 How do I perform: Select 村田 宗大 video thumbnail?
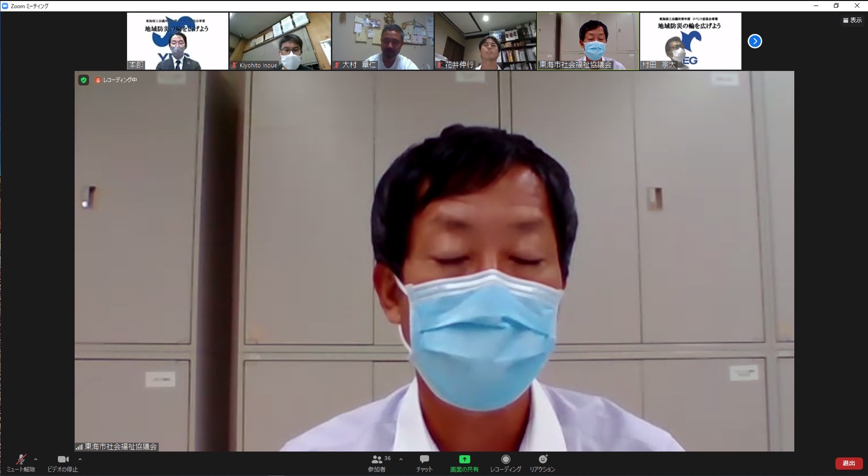(x=690, y=41)
